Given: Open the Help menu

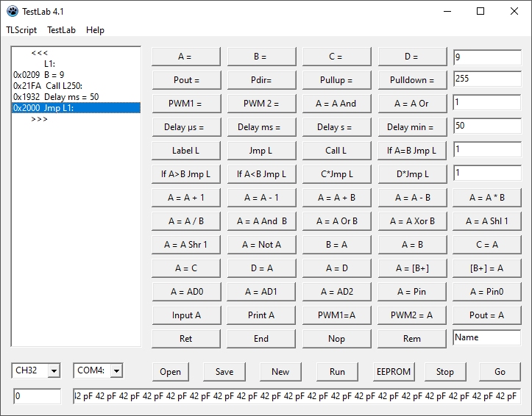Looking at the screenshot, I should (95, 30).
